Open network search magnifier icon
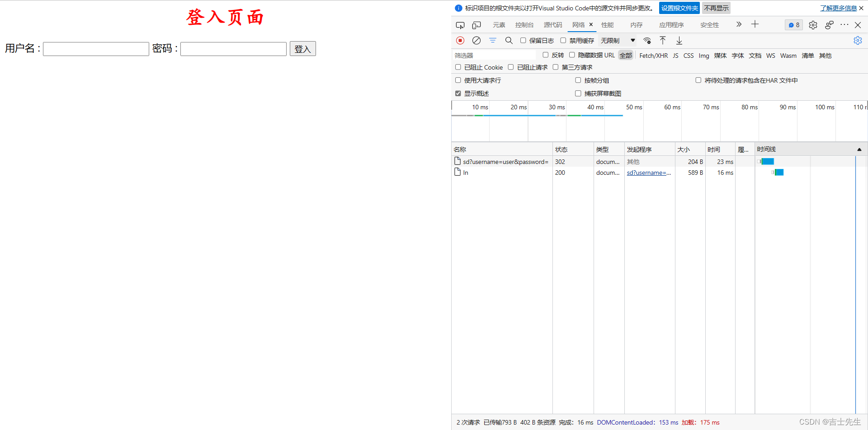 [x=509, y=41]
